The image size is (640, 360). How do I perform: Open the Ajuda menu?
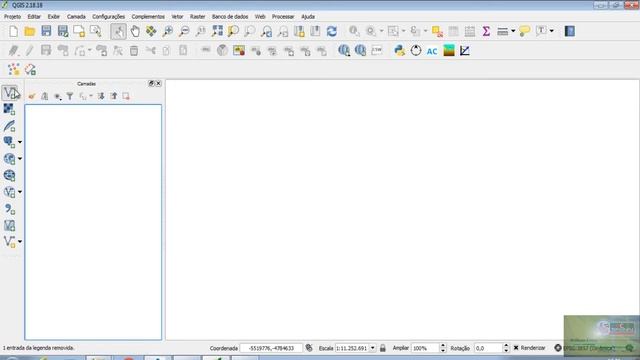pyautogui.click(x=308, y=17)
